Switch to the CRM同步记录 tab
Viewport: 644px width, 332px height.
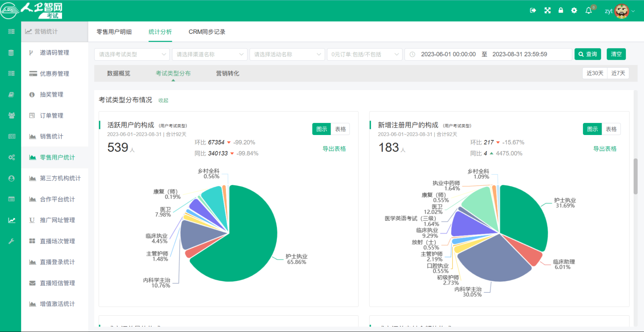point(207,32)
